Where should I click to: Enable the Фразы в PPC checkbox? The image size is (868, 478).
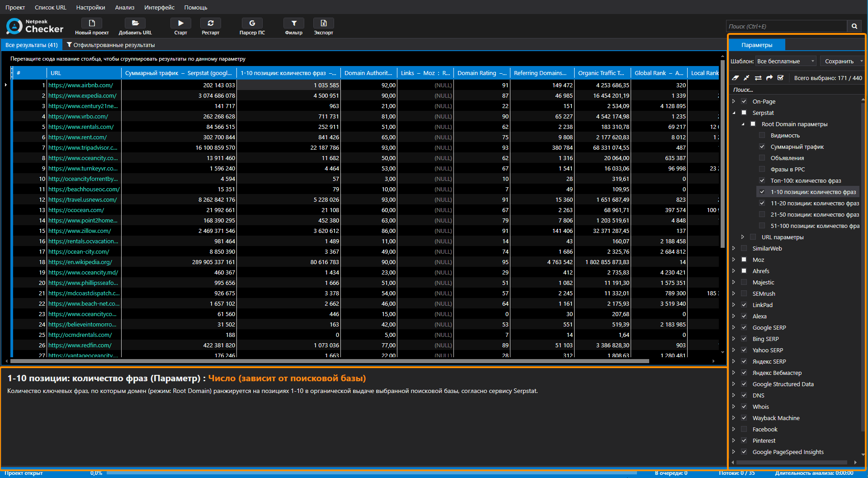pos(762,169)
